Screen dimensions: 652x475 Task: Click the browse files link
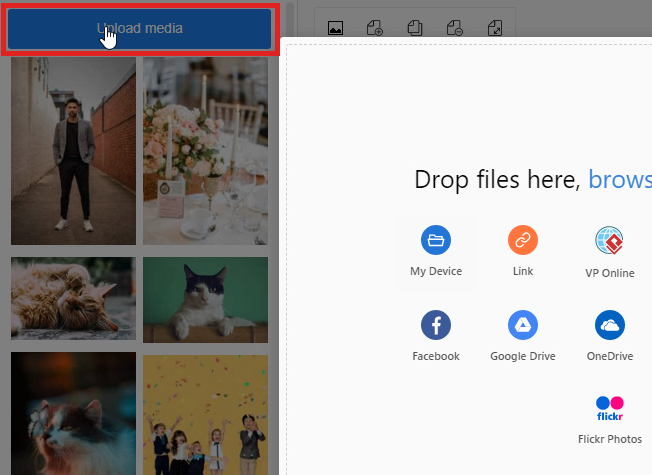[x=620, y=180]
